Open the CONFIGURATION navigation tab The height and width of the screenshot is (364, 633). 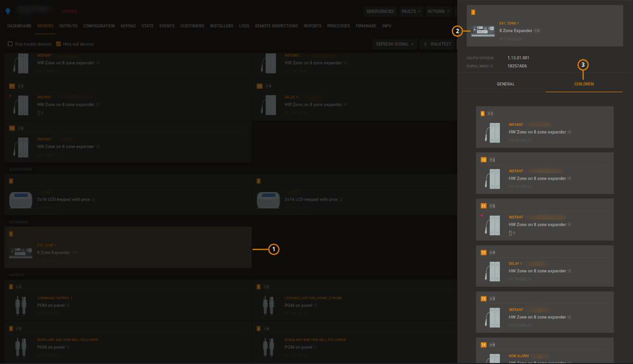click(99, 26)
